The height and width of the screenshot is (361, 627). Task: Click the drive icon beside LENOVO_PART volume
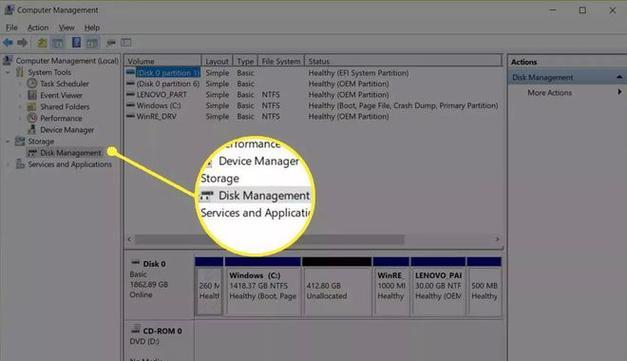point(130,94)
